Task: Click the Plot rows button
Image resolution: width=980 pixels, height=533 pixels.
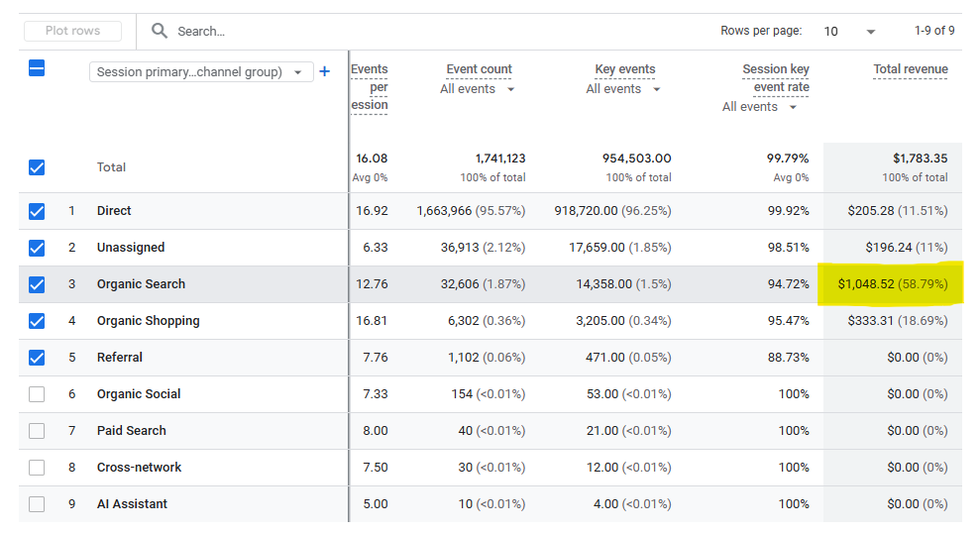Action: 72,31
